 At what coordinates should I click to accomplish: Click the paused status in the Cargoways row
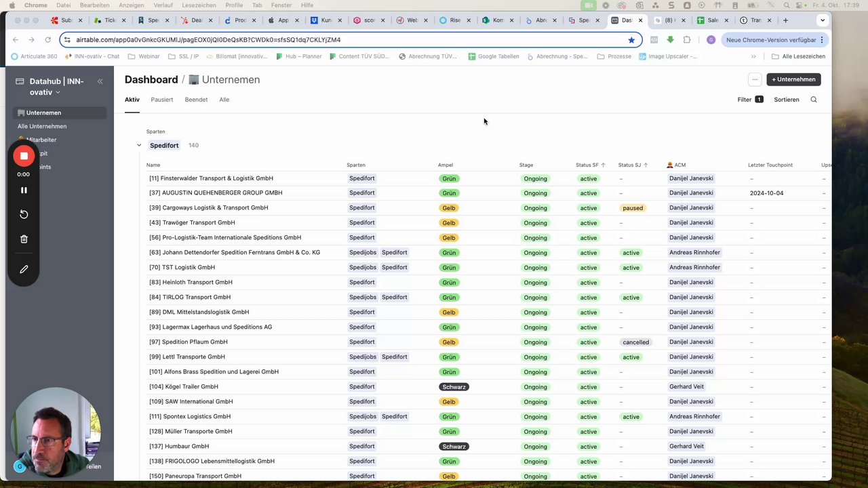(x=633, y=208)
